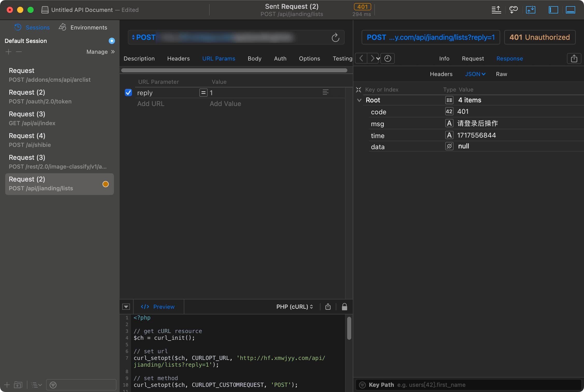This screenshot has width=584, height=392.
Task: Add a session with plus icon
Action: coord(9,52)
